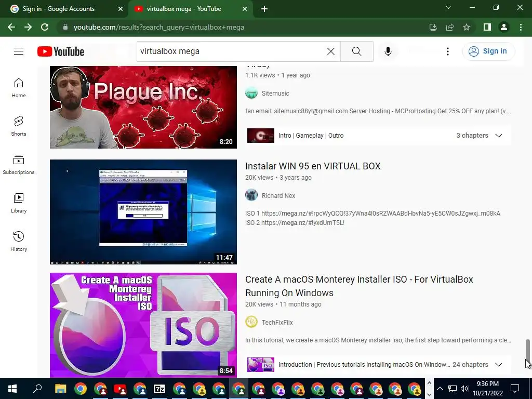
Task: Click the magnifier search button
Action: click(x=356, y=51)
